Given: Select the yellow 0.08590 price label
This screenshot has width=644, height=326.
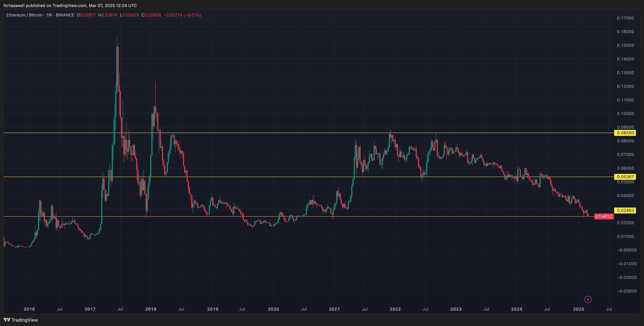Looking at the screenshot, I should 625,133.
